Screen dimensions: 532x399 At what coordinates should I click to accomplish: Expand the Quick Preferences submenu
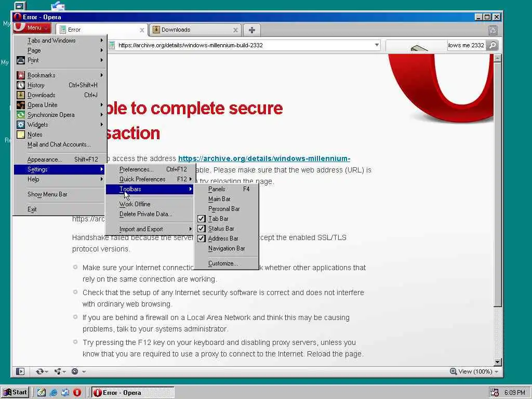(150, 179)
